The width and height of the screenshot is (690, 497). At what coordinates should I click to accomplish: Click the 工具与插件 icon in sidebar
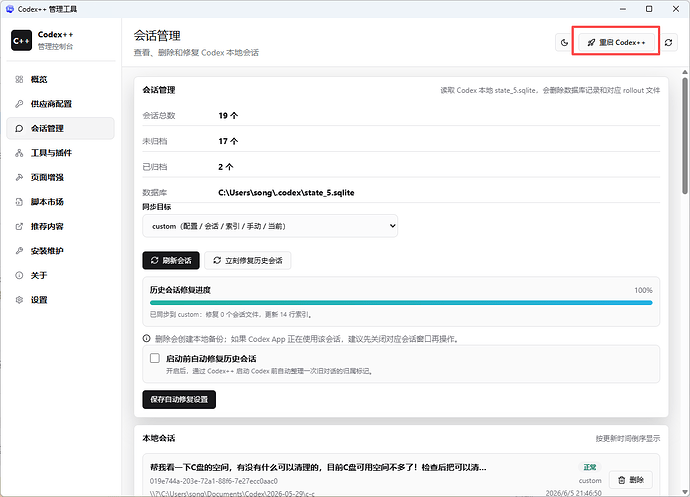tap(19, 153)
